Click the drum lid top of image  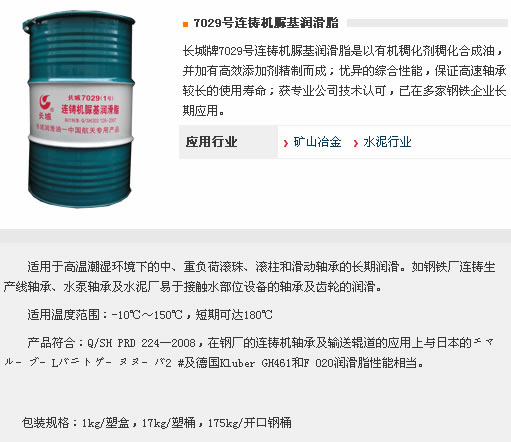click(x=79, y=19)
